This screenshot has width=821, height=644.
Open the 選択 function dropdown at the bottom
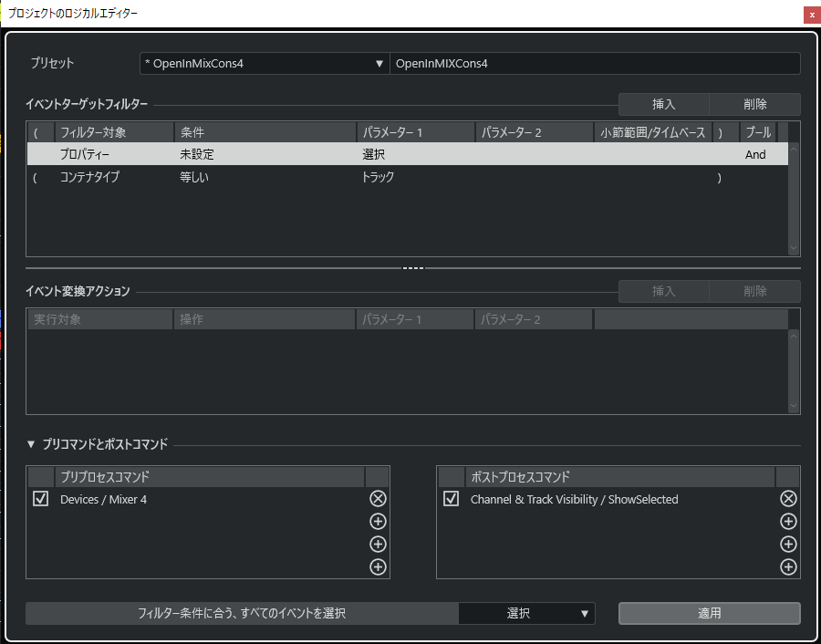point(526,614)
